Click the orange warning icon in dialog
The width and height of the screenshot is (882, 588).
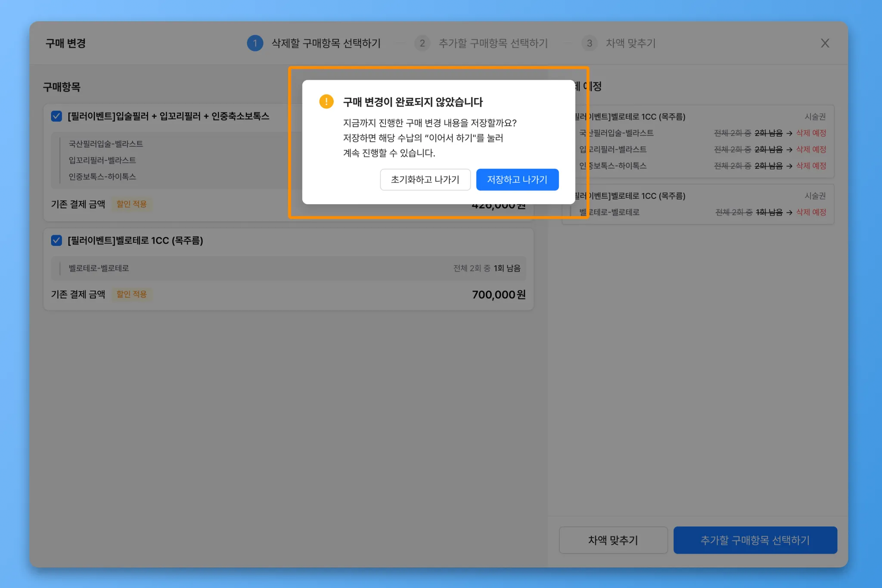point(326,102)
